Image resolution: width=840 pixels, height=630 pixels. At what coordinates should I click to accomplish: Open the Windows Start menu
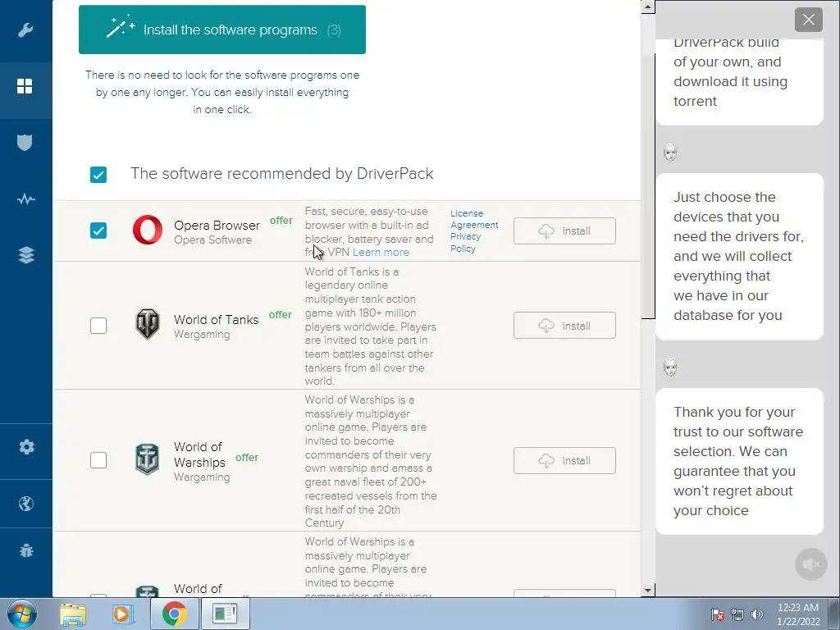22,614
